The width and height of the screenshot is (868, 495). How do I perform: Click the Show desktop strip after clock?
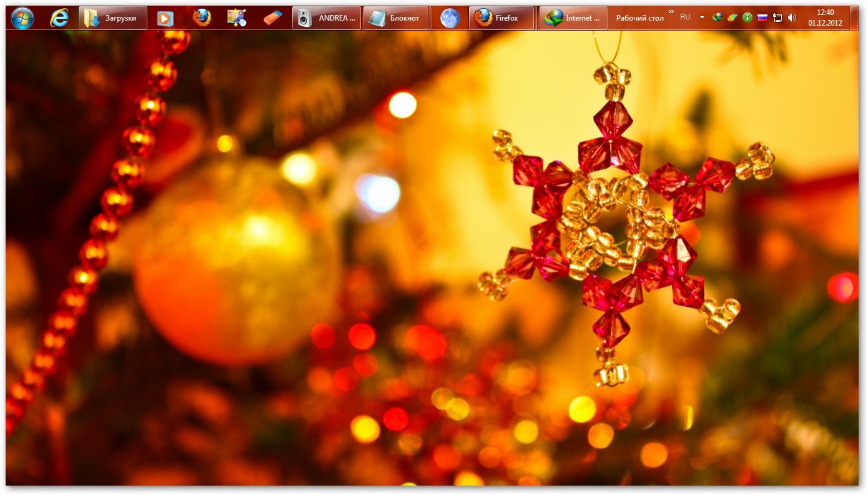pyautogui.click(x=854, y=18)
